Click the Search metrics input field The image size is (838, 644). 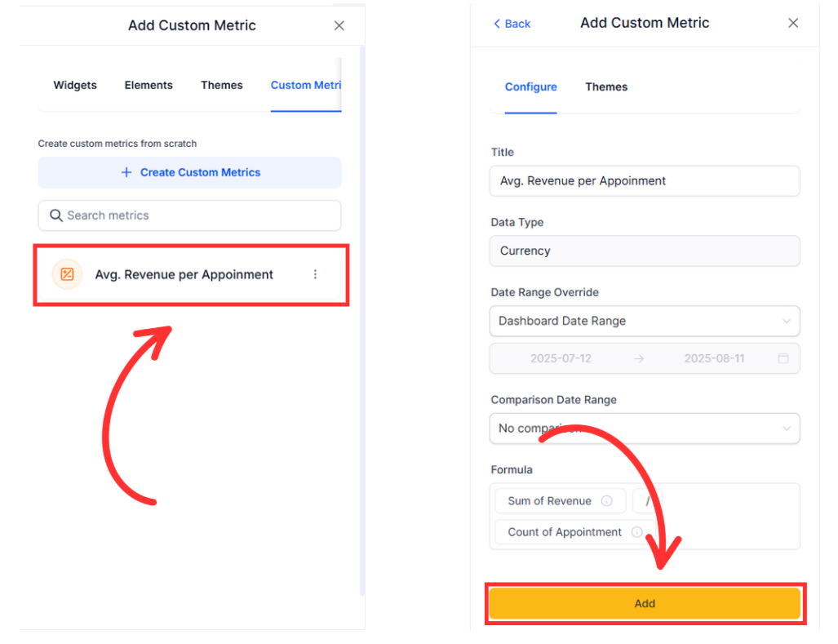(196, 215)
